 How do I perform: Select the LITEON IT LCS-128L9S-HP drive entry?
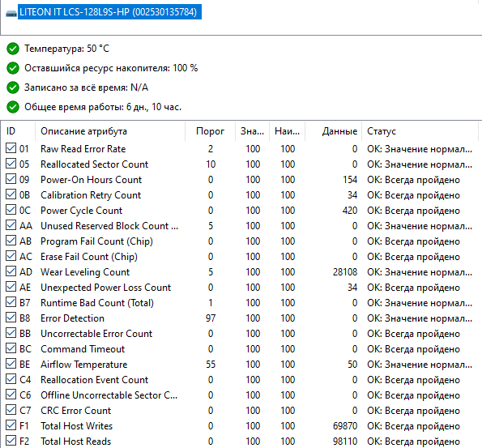pos(109,12)
